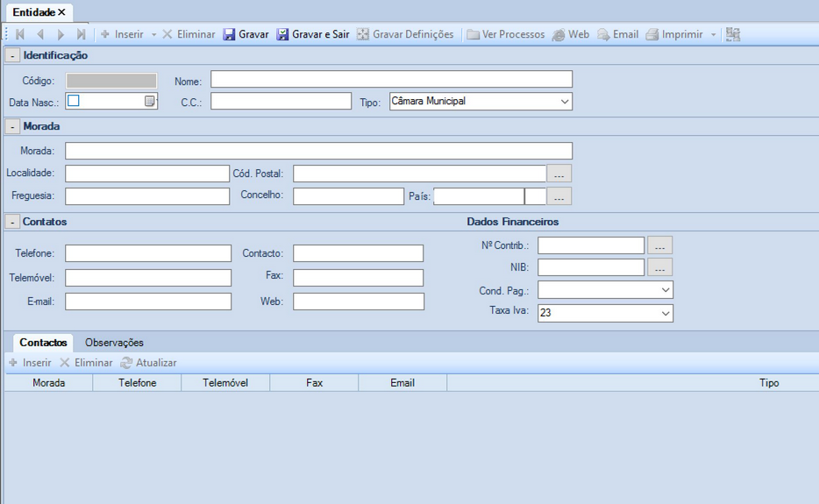Image resolution: width=819 pixels, height=504 pixels.
Task: Sort by the Email column header
Action: pyautogui.click(x=402, y=383)
